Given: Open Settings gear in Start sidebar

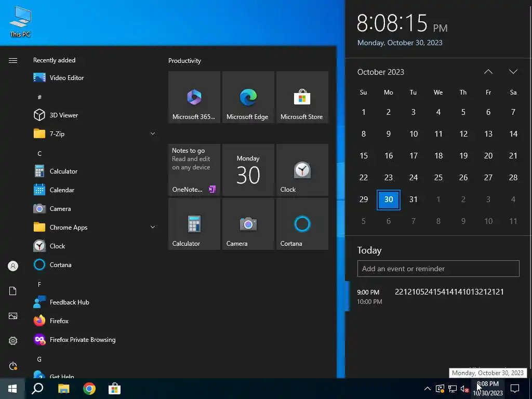Looking at the screenshot, I should (x=13, y=341).
